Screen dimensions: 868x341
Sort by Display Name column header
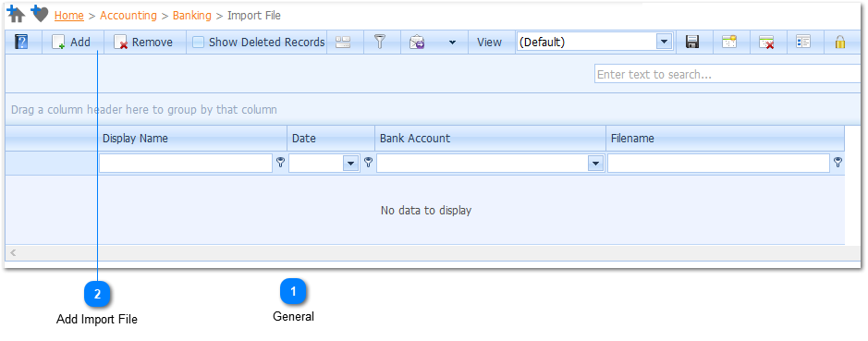(x=192, y=139)
